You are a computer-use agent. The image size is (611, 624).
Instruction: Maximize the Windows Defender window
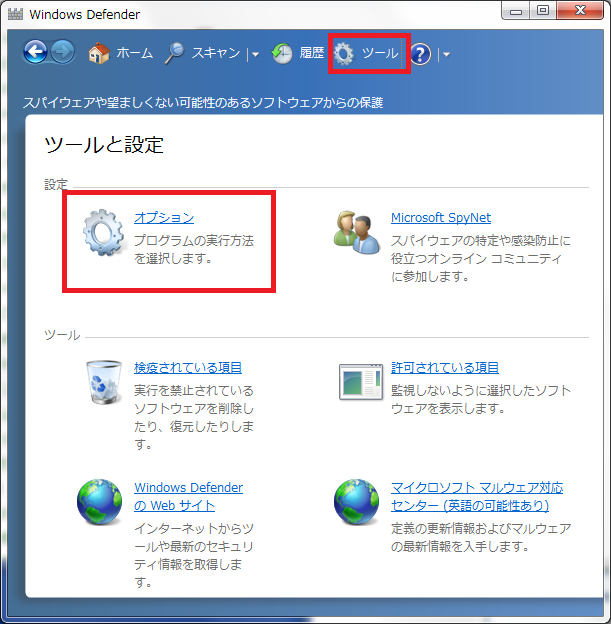coord(543,11)
